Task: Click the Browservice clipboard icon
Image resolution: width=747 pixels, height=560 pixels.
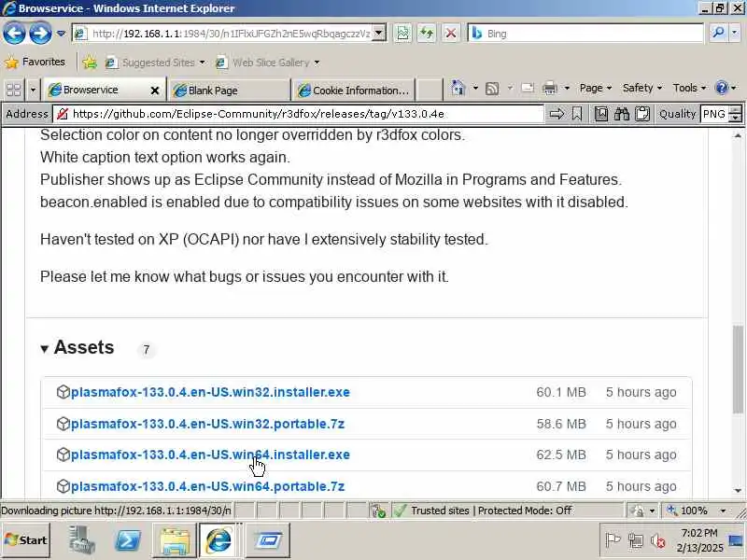Action: point(642,114)
